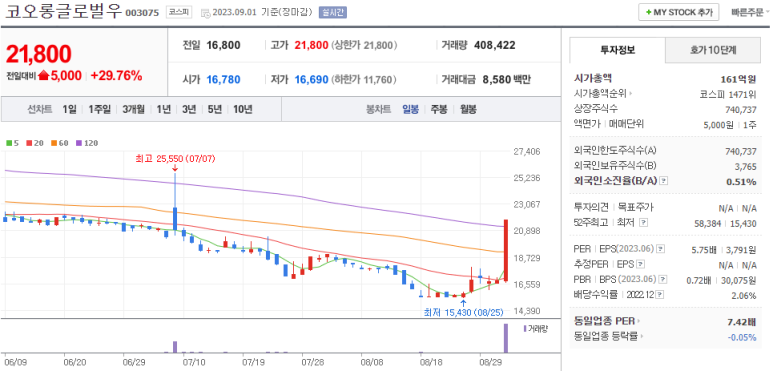Click the 전일 16,800 value
Viewport: 773px width, 371px height.
click(223, 45)
